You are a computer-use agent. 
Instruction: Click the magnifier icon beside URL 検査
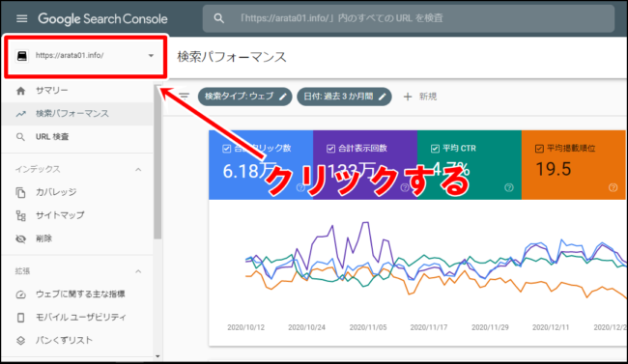coord(20,137)
